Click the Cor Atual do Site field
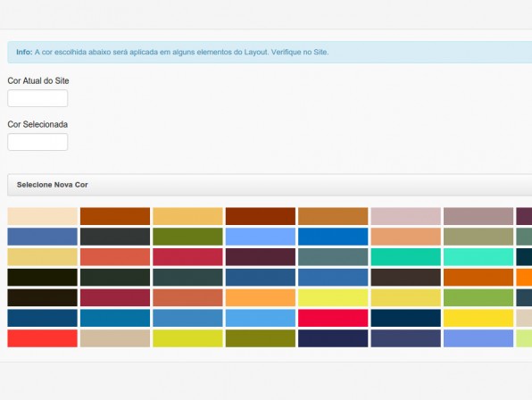This screenshot has width=532, height=400. (x=37, y=98)
